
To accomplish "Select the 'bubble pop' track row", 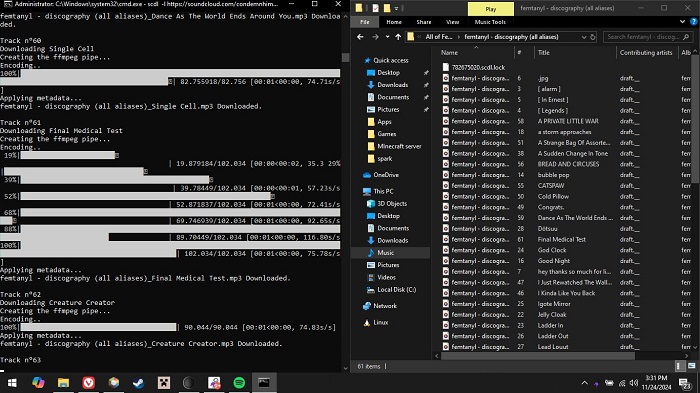I will 566,175.
